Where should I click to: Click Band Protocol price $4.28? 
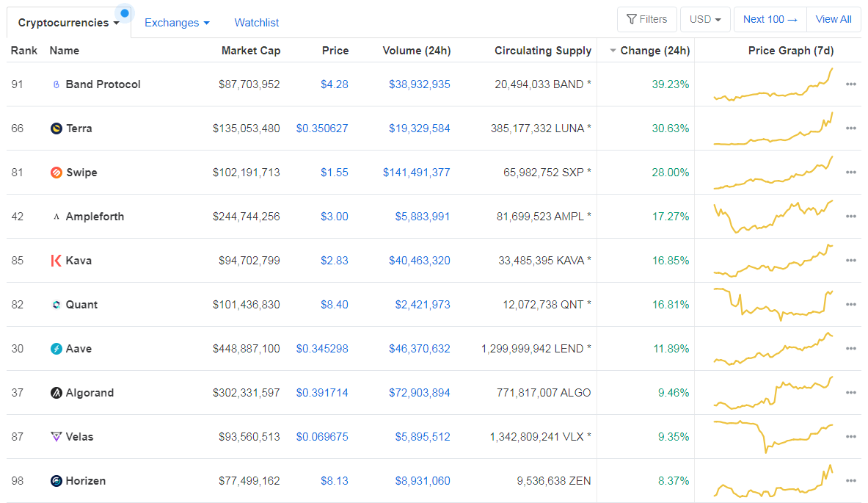(335, 84)
